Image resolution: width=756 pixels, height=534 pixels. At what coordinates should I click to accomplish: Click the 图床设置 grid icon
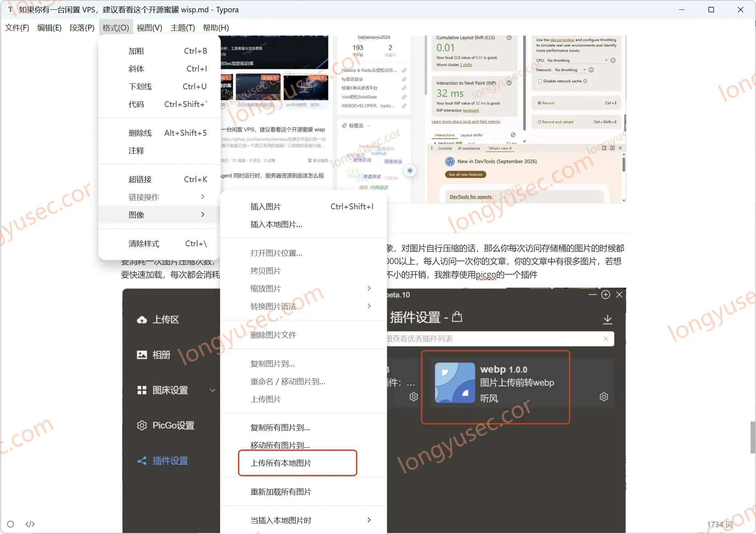[x=142, y=390]
